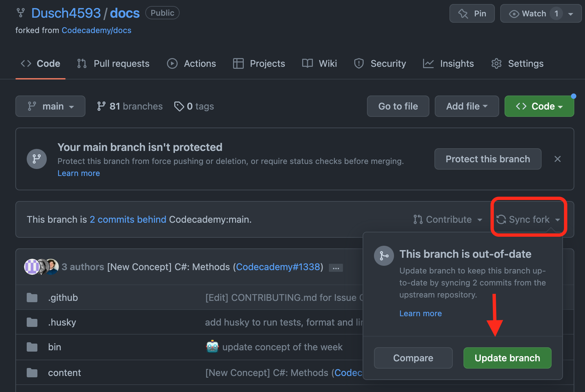Open the update concept of the week commit
This screenshot has width=585, height=392.
[x=274, y=347]
